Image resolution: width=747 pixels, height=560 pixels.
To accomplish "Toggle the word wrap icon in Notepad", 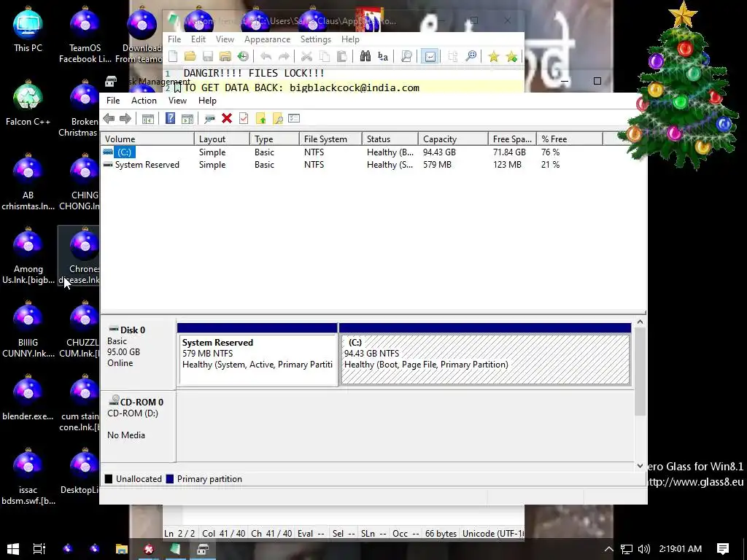I will click(430, 57).
